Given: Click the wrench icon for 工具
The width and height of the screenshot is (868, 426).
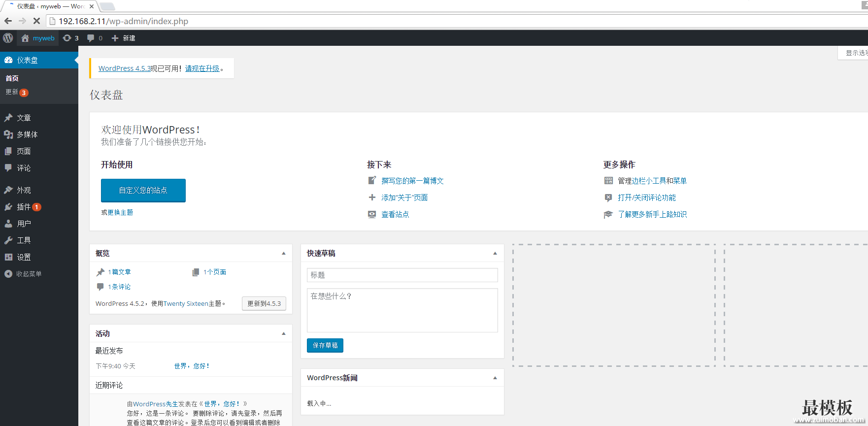Looking at the screenshot, I should [8, 240].
